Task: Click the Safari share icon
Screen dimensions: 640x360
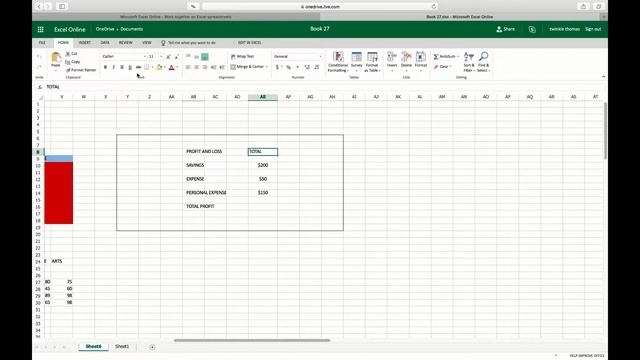Action: (583, 7)
